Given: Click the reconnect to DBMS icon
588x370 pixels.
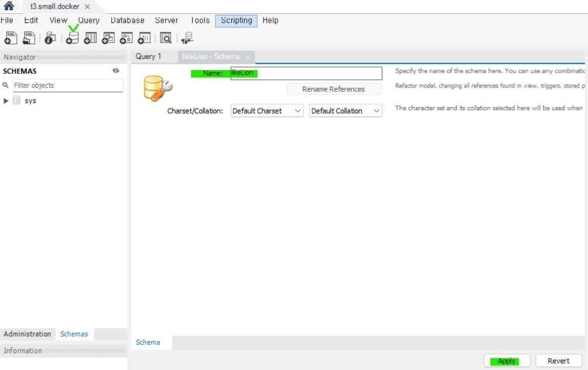Looking at the screenshot, I should coord(187,38).
